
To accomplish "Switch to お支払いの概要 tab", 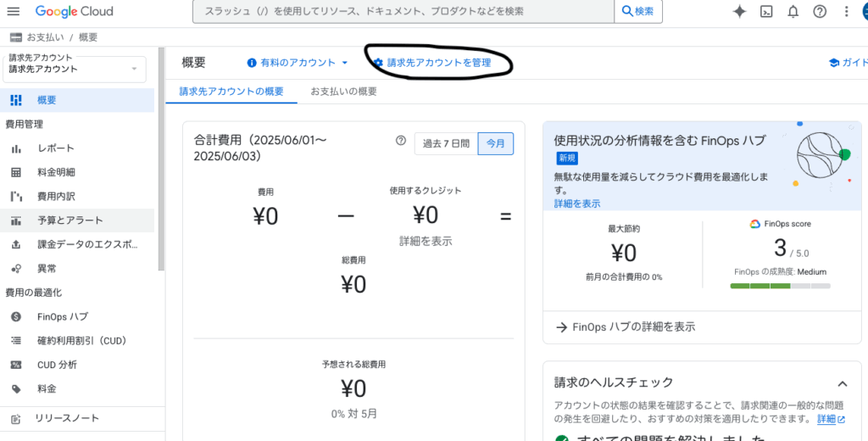I will pyautogui.click(x=343, y=92).
